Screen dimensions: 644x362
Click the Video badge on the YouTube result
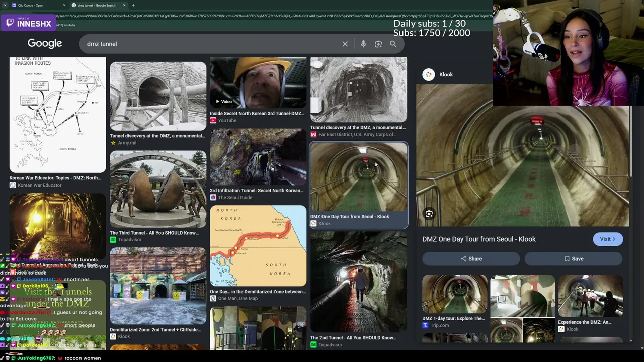click(223, 101)
